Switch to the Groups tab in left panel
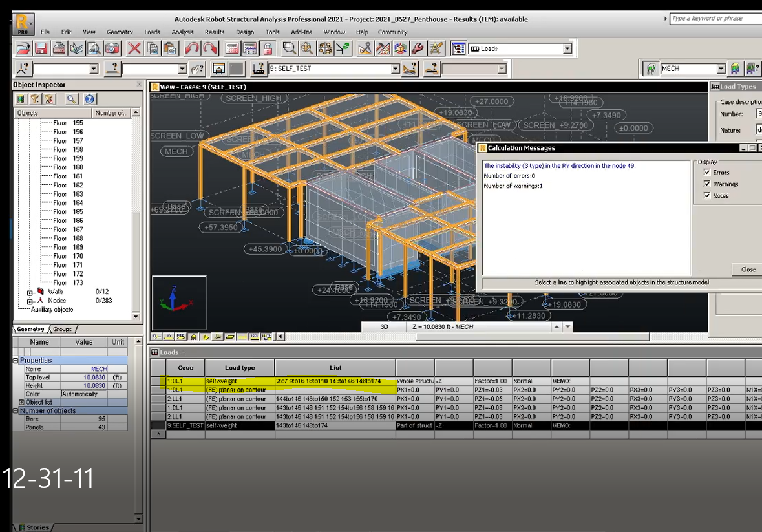This screenshot has width=762, height=532. 61,329
